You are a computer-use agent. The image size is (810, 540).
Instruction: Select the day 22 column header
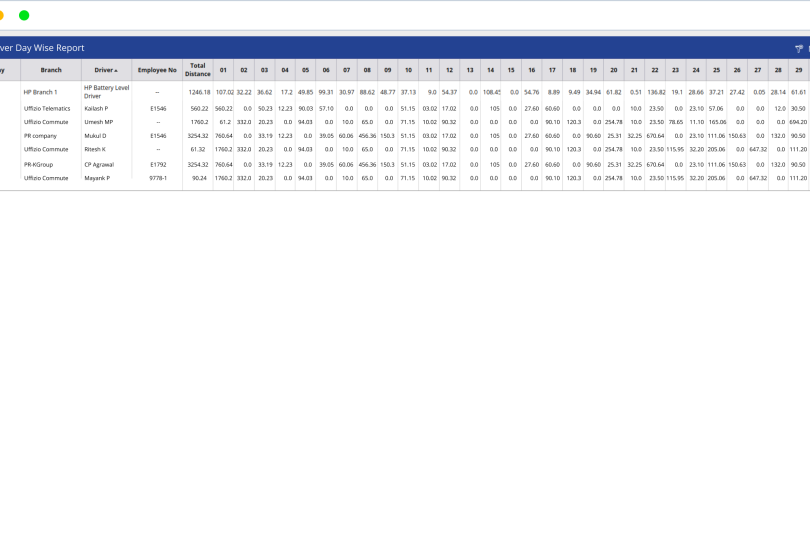pyautogui.click(x=655, y=71)
